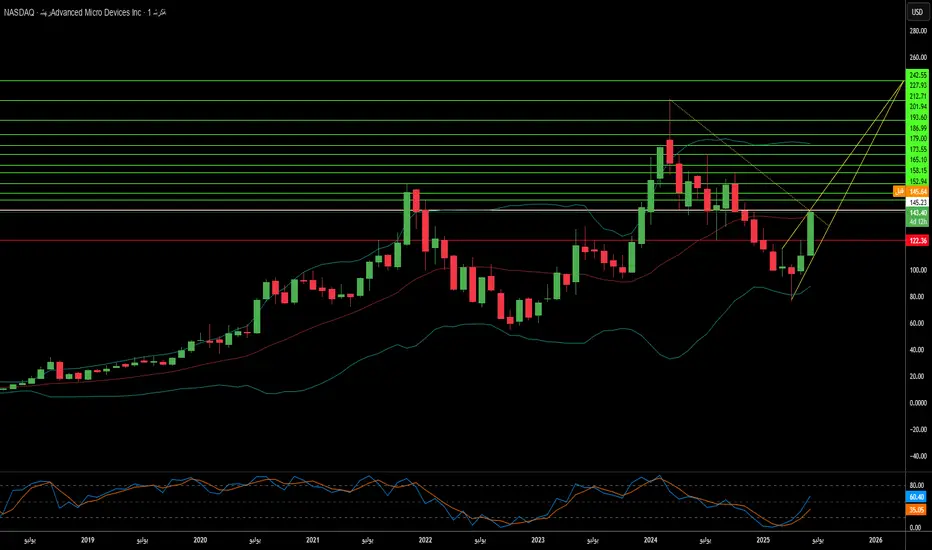
Task: Click the 2020 label on time axis
Action: pyautogui.click(x=200, y=540)
